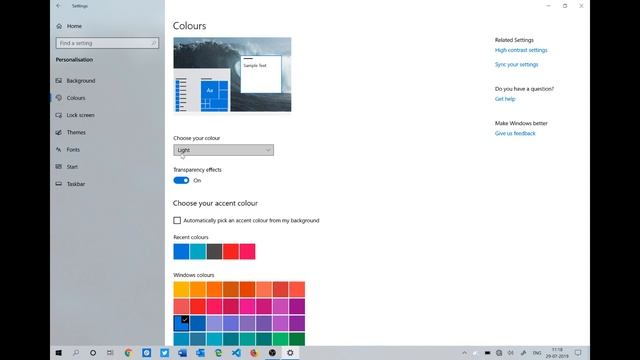640x360 pixels.
Task: Expand the Choose your colour dropdown
Action: [223, 150]
